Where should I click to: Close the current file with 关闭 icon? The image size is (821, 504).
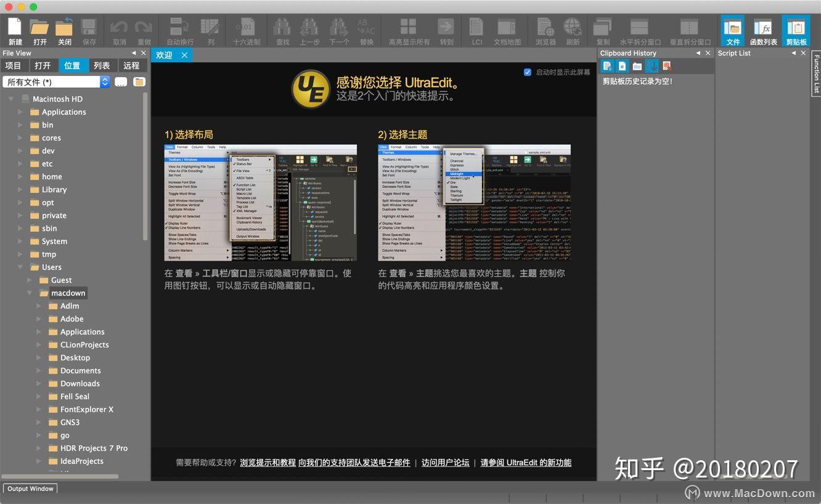63,30
